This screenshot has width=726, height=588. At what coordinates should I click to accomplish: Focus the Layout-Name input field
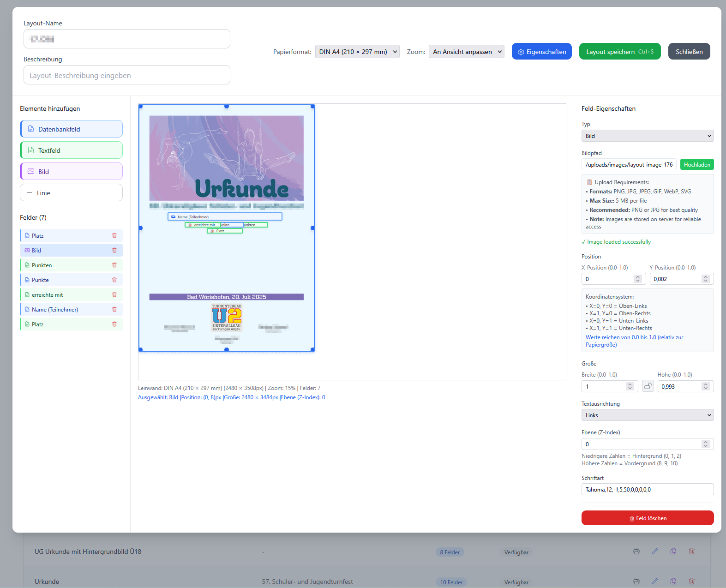click(x=127, y=39)
